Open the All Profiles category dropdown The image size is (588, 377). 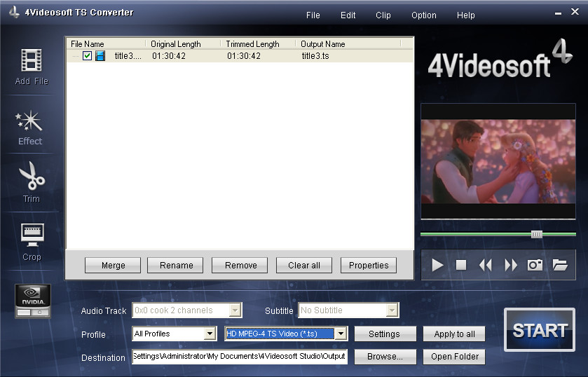(x=210, y=334)
